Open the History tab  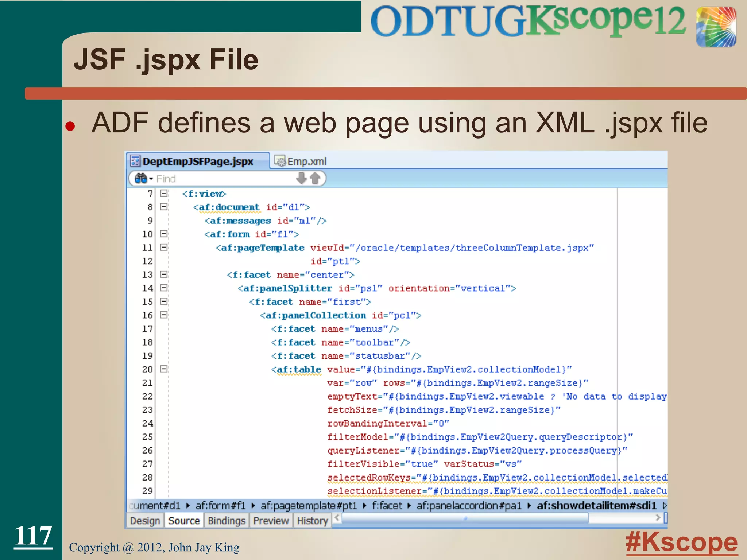pos(312,521)
